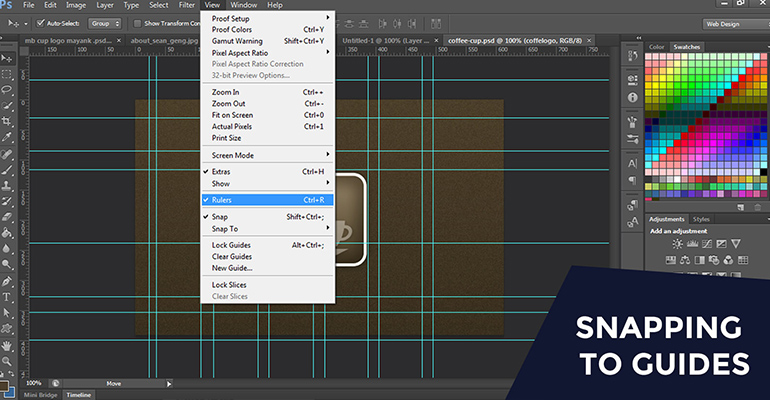Expand the Show submenu
This screenshot has width=770, height=400.
click(268, 184)
